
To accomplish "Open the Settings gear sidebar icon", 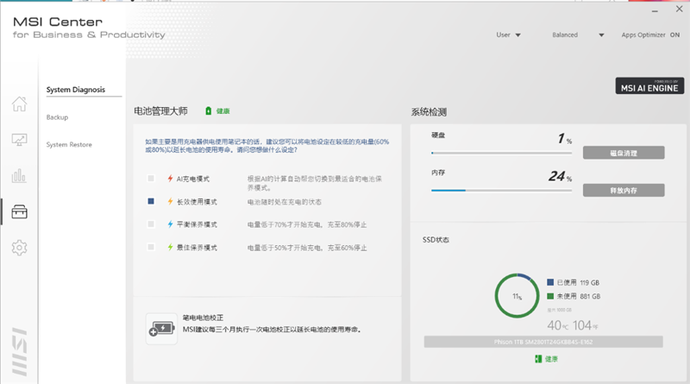I will [x=19, y=248].
